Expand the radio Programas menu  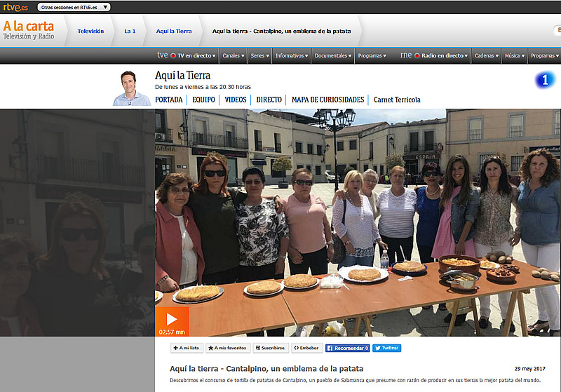pyautogui.click(x=545, y=55)
